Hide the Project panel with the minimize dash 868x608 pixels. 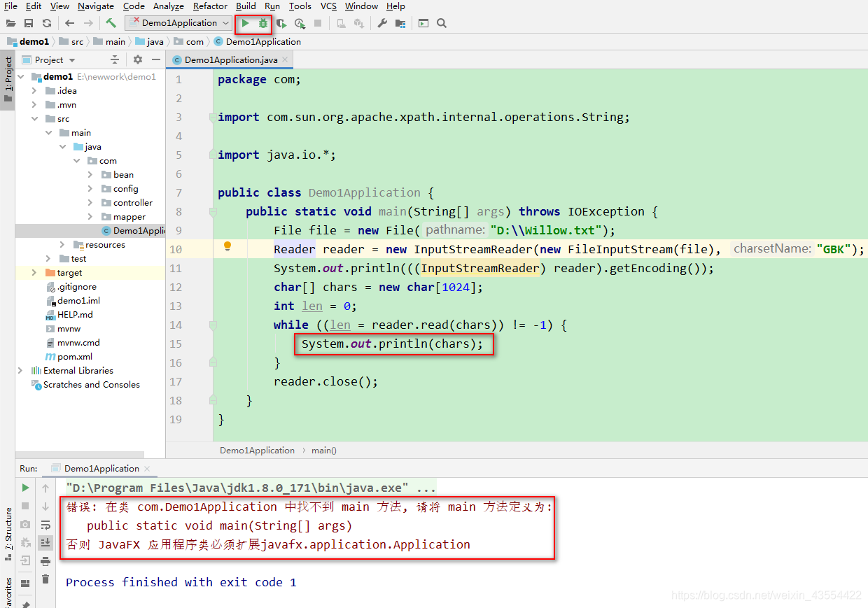(x=155, y=59)
